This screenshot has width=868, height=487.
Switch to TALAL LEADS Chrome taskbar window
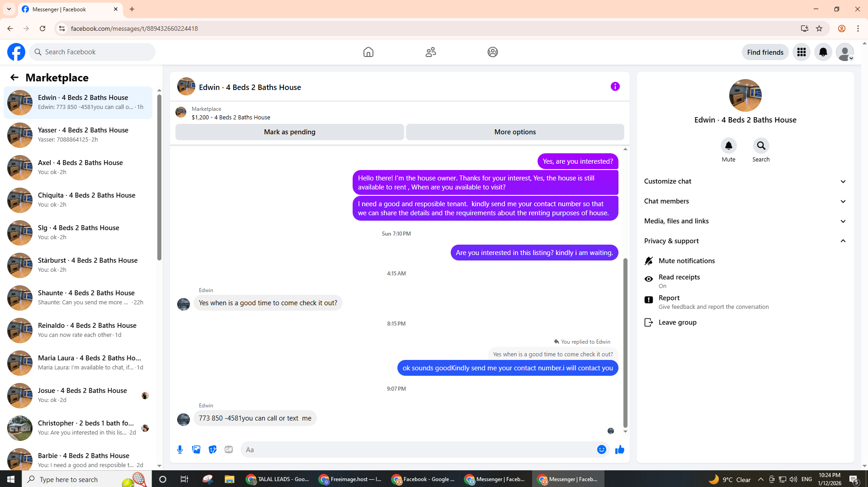pyautogui.click(x=278, y=479)
